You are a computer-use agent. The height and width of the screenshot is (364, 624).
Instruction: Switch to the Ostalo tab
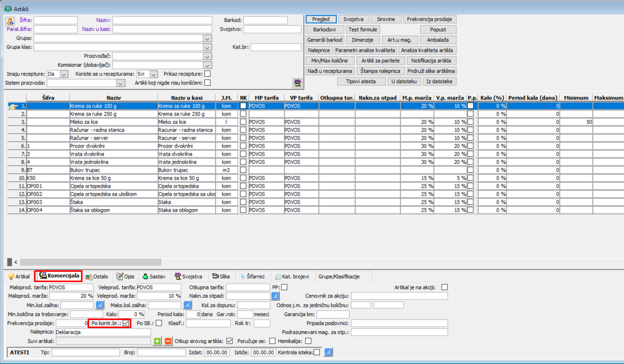pos(97,276)
